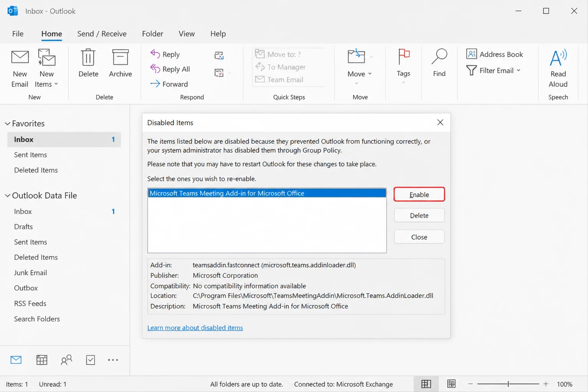Screen dimensions: 588x392
Task: Open the Address Book
Action: point(495,54)
